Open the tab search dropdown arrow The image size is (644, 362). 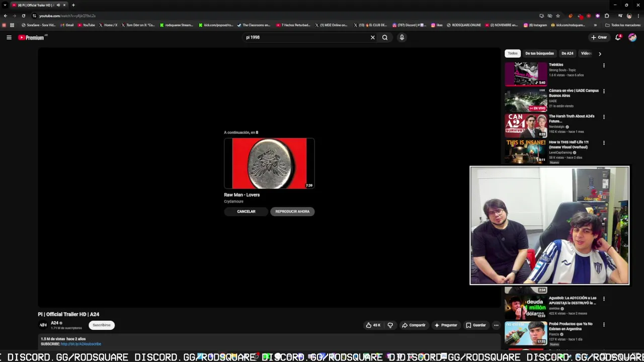click(5, 5)
